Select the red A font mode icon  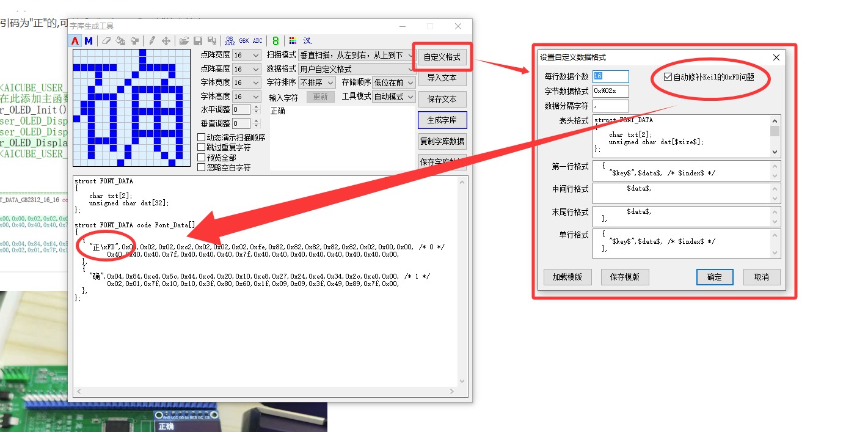[x=75, y=41]
